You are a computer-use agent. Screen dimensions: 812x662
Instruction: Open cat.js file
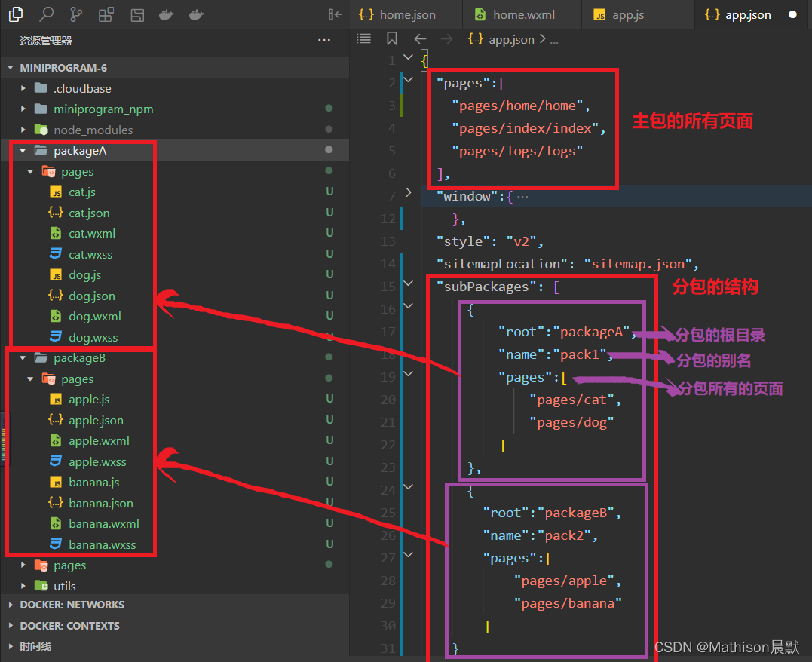pos(174,192)
